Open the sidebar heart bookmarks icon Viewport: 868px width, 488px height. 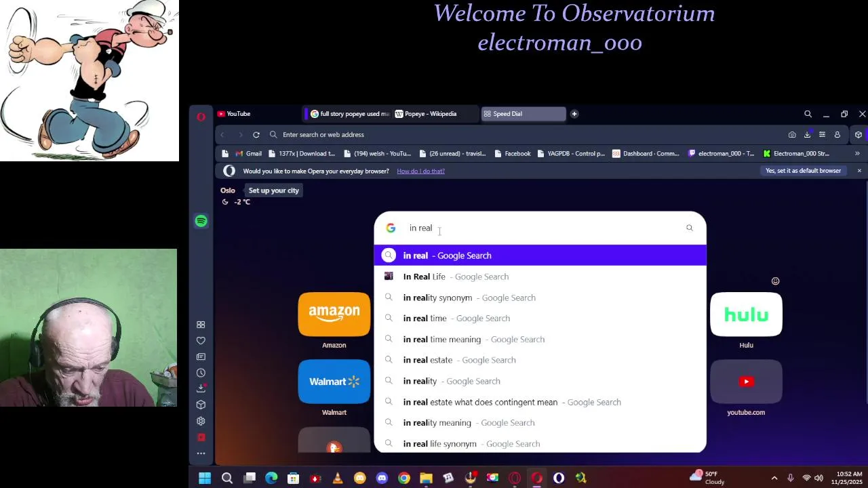tap(201, 341)
